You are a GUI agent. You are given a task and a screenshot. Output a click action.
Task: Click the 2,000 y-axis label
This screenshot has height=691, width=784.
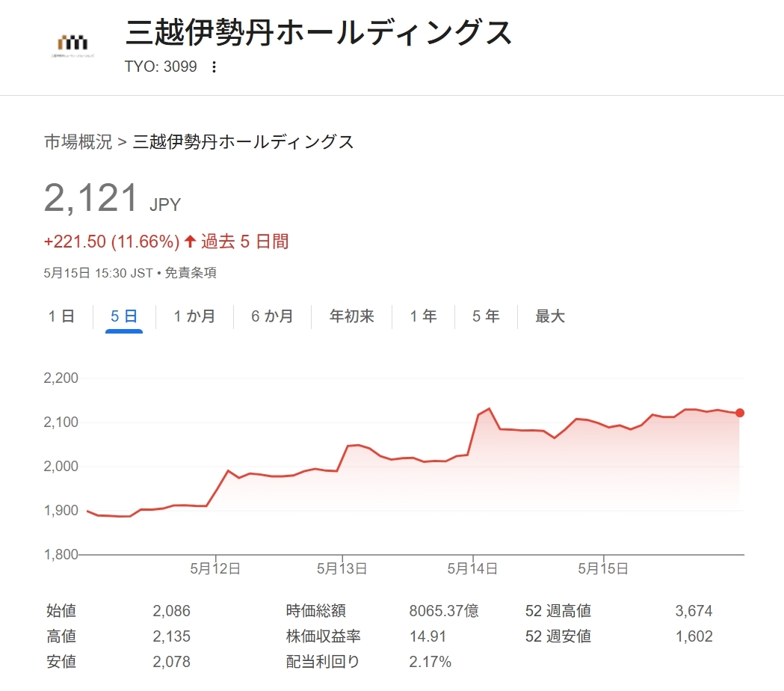pyautogui.click(x=61, y=466)
